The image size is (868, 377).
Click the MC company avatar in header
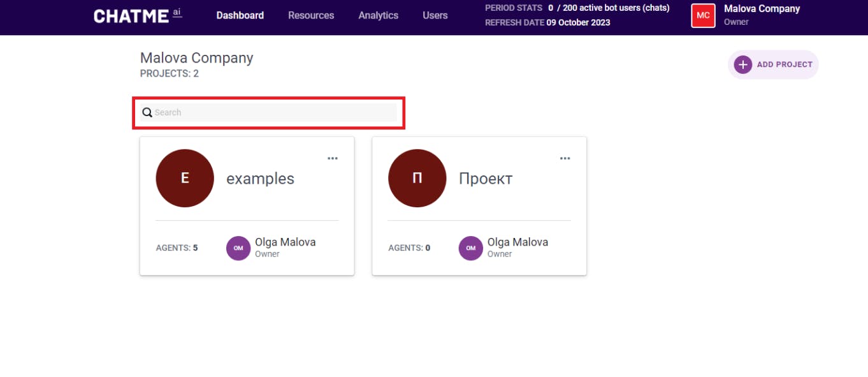click(703, 15)
